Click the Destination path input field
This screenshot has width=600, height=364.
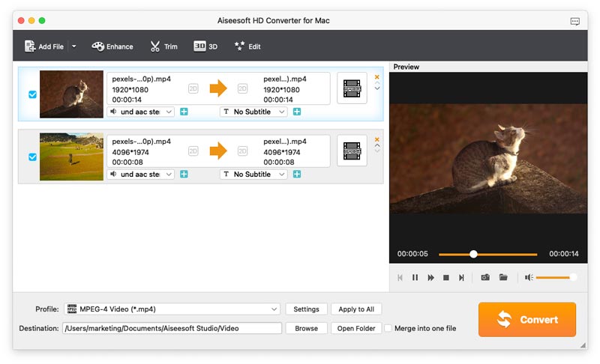pyautogui.click(x=172, y=328)
